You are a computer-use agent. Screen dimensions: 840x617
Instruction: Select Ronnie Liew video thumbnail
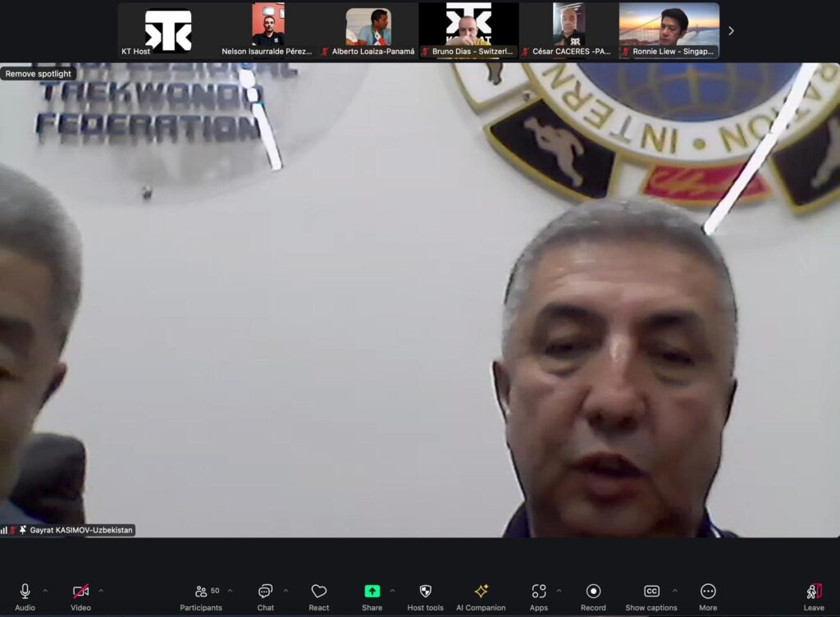pyautogui.click(x=669, y=30)
